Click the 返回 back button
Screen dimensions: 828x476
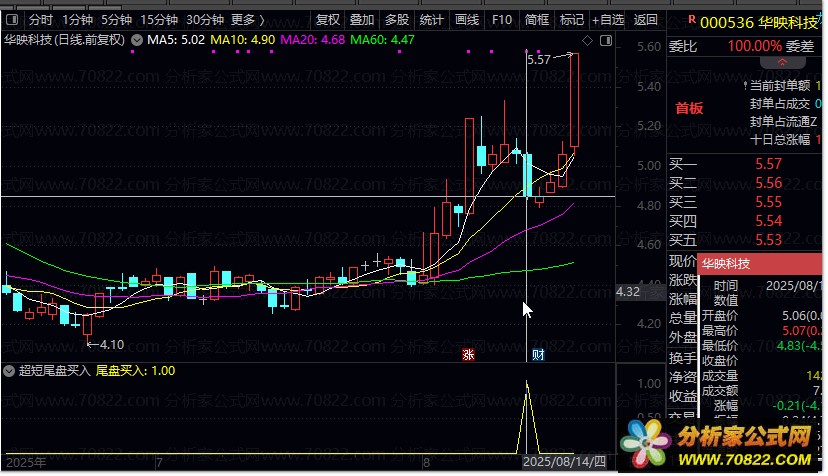click(x=645, y=20)
